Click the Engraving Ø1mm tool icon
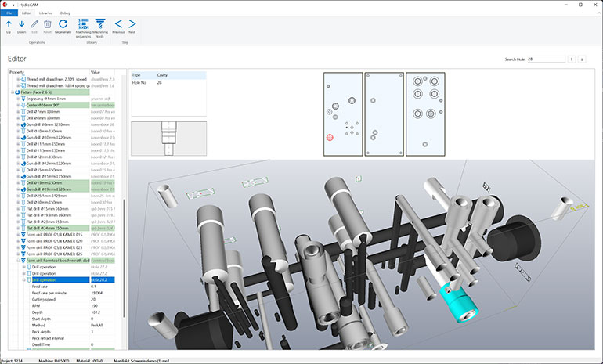 (x=23, y=99)
